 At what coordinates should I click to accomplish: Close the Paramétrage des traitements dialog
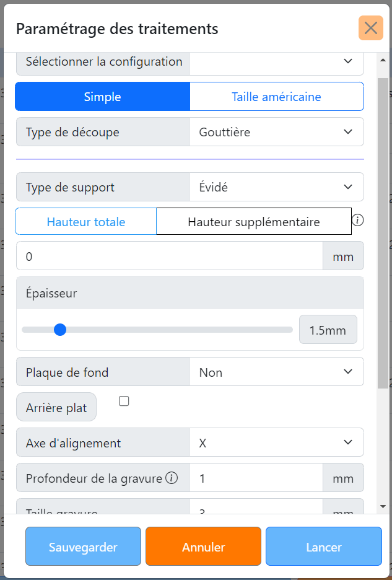click(371, 28)
